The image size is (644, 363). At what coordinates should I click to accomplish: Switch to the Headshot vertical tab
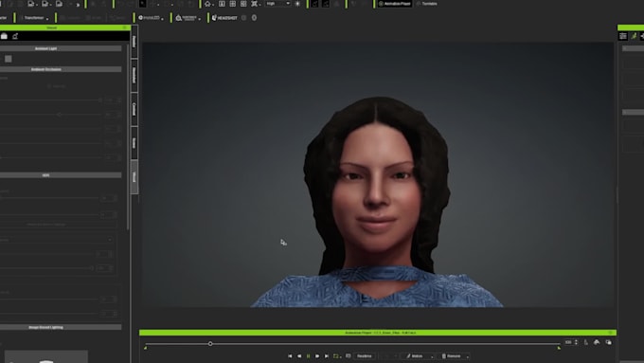[134, 75]
